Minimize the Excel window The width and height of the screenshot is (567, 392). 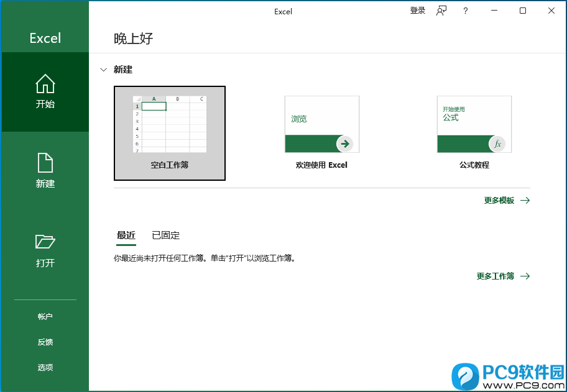494,11
